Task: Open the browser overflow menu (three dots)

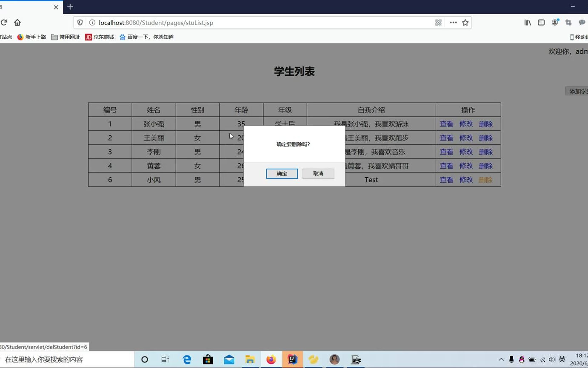Action: [x=453, y=23]
